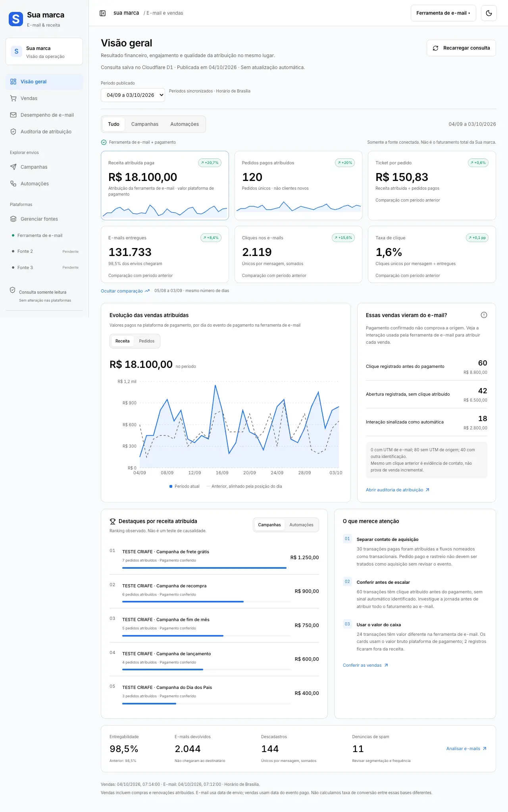
Task: Switch the chart to Pedidos
Action: click(x=147, y=341)
